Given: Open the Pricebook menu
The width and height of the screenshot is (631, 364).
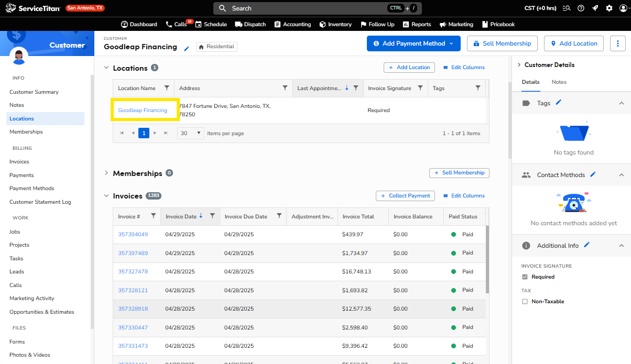Looking at the screenshot, I should [498, 24].
